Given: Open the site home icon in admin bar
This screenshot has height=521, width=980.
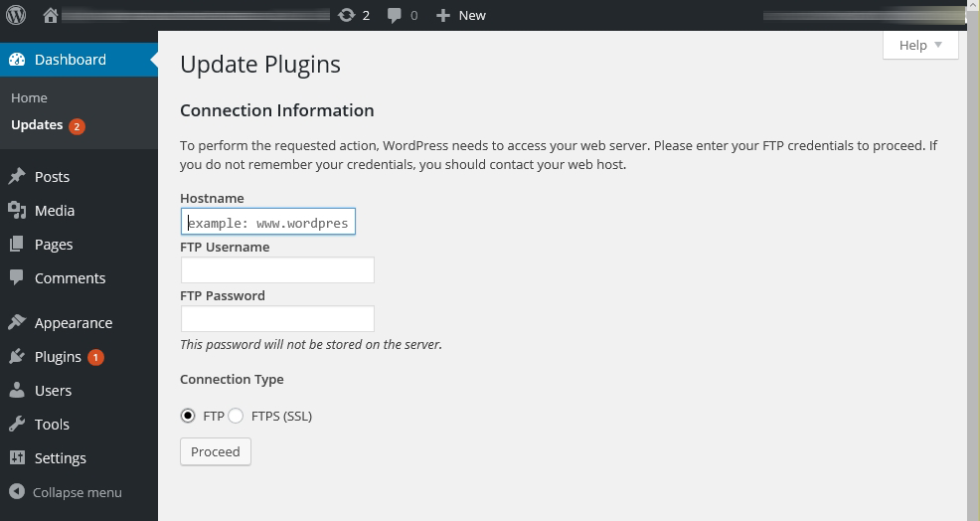Looking at the screenshot, I should tap(50, 15).
